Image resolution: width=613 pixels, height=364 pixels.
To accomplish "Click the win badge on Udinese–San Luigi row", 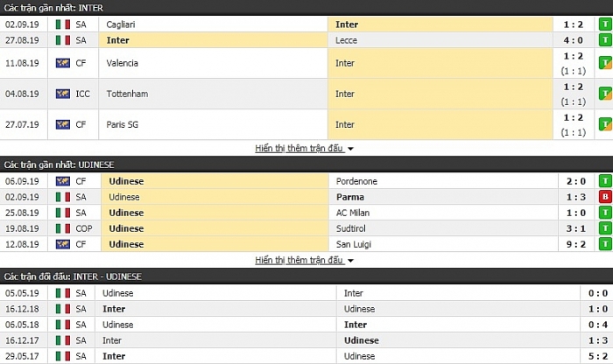I will [606, 244].
